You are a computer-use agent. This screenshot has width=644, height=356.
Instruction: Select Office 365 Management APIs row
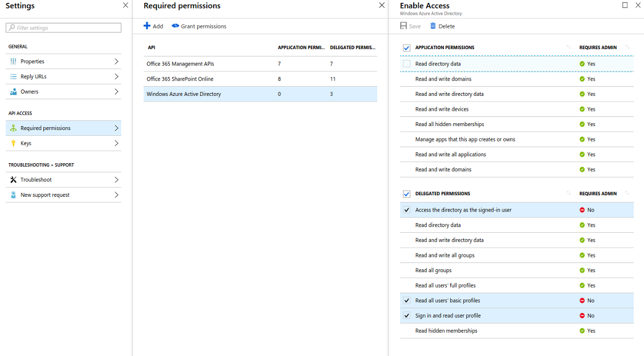260,64
